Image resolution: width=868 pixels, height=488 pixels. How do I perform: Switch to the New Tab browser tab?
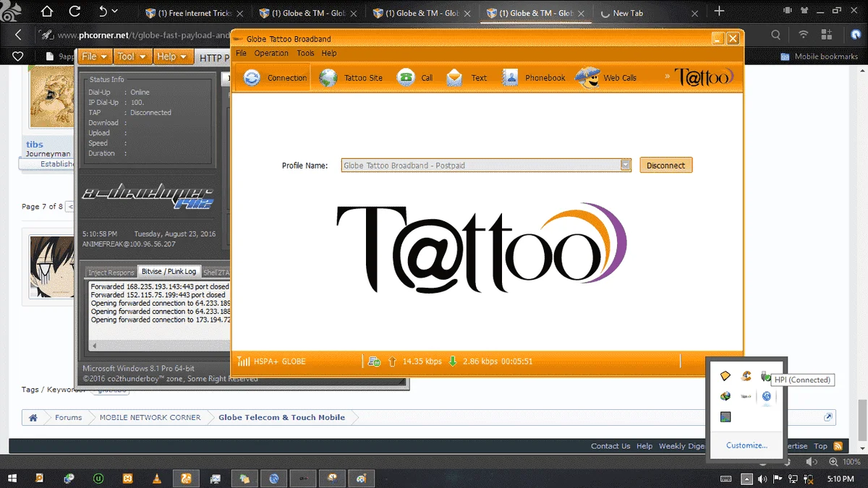point(650,13)
